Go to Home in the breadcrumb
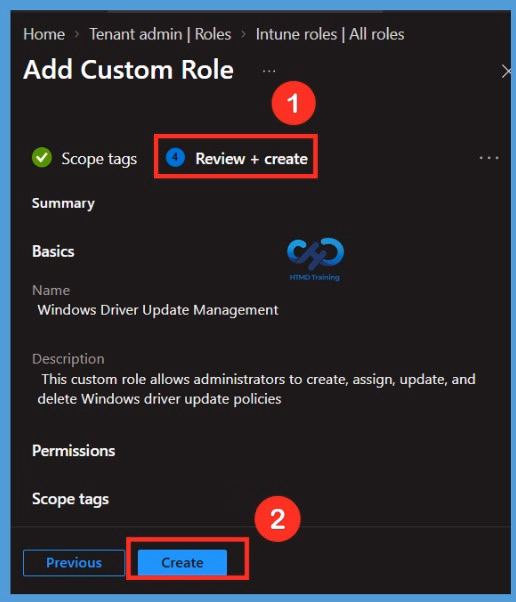This screenshot has width=516, height=602. click(x=44, y=34)
